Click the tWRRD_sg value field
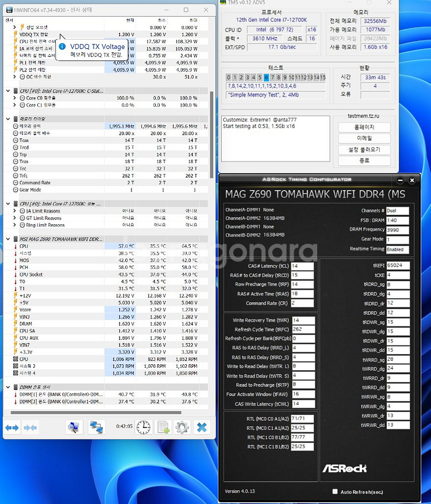431x504 pixels. pos(398,359)
